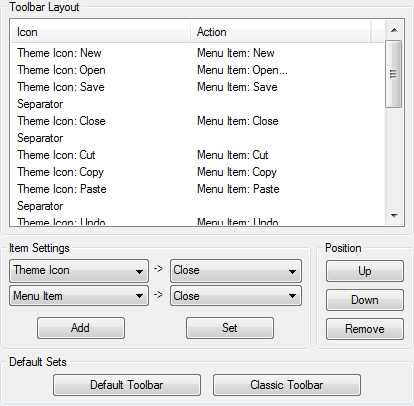Expand the icon Close value dropdown

pos(236,271)
